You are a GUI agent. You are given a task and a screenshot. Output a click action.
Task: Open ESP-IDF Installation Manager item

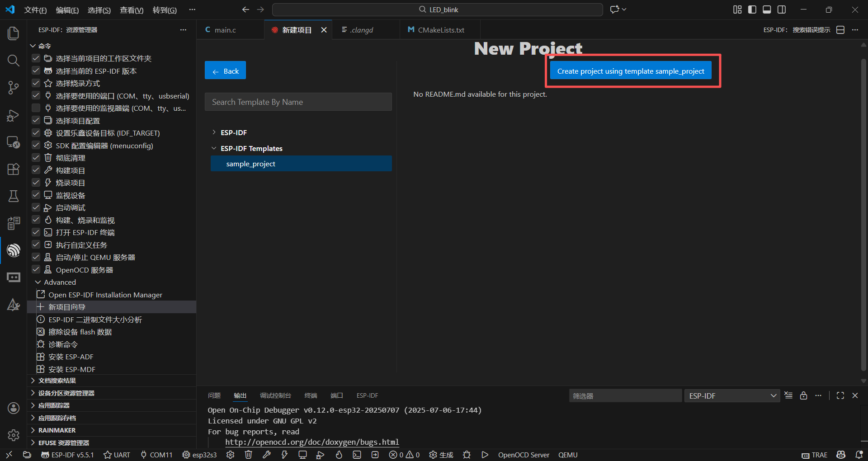[105, 295]
